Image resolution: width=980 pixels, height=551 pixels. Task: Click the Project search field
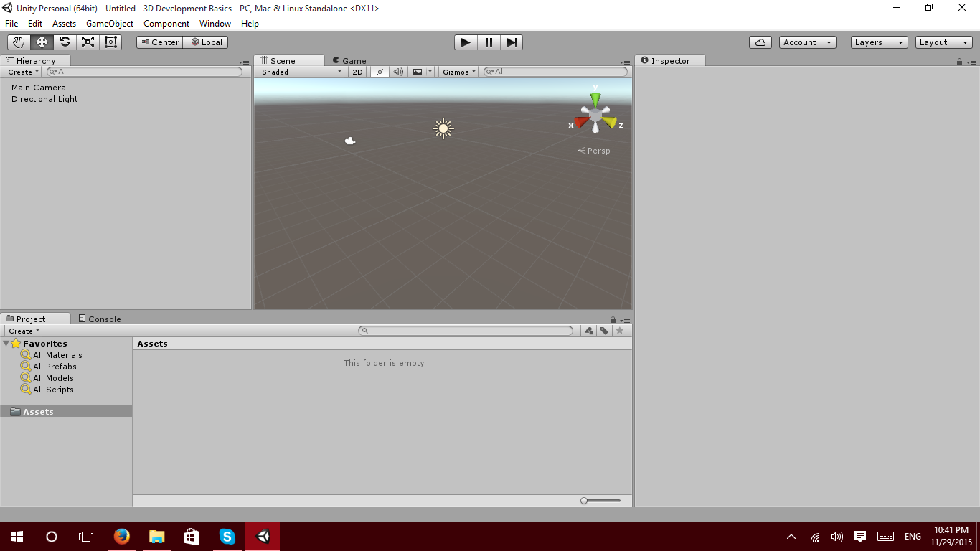point(466,331)
